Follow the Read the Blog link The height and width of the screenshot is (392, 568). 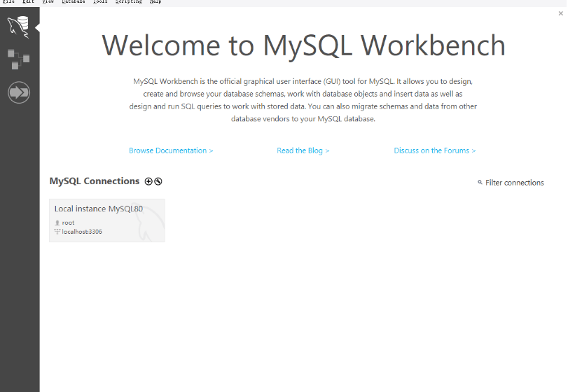pos(303,150)
